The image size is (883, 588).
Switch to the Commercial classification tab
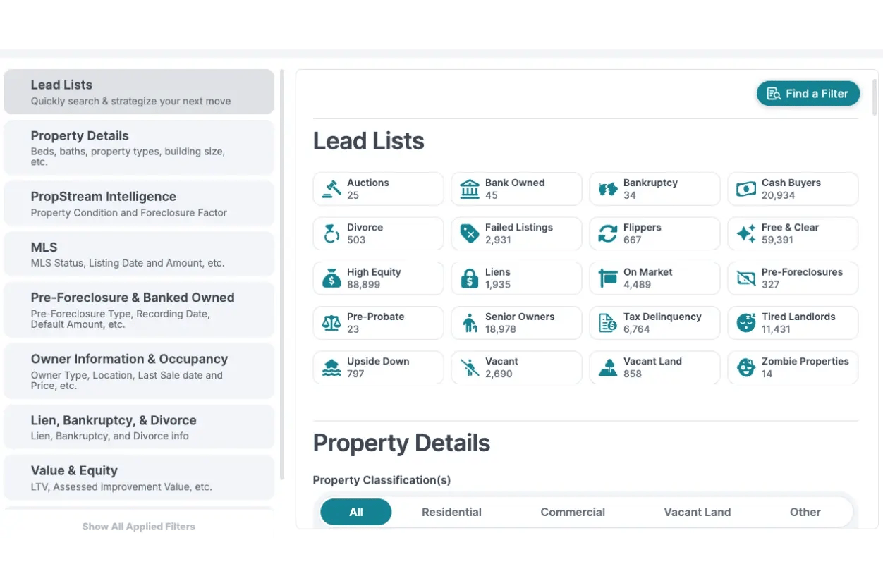click(573, 512)
